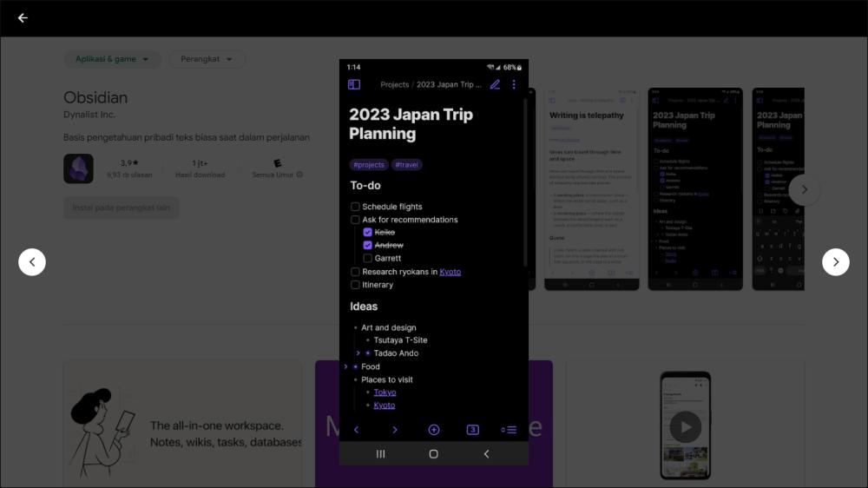Image resolution: width=868 pixels, height=488 pixels.
Task: Tap the Android home icon
Action: click(x=433, y=454)
